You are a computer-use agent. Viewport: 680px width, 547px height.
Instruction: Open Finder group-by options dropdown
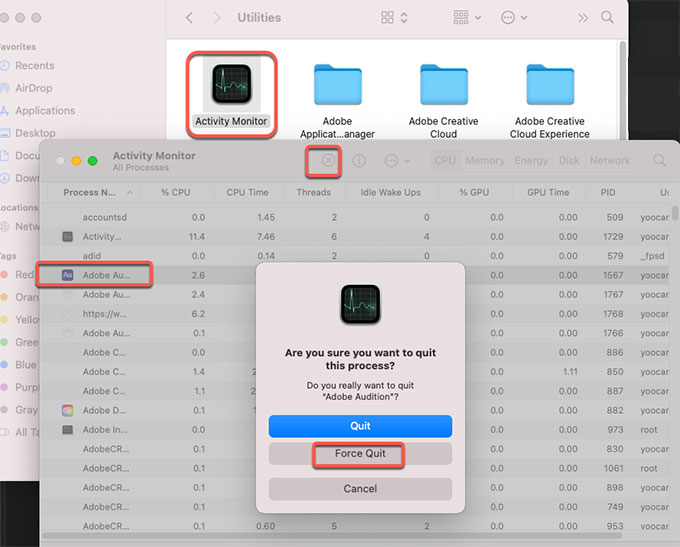pos(467,17)
